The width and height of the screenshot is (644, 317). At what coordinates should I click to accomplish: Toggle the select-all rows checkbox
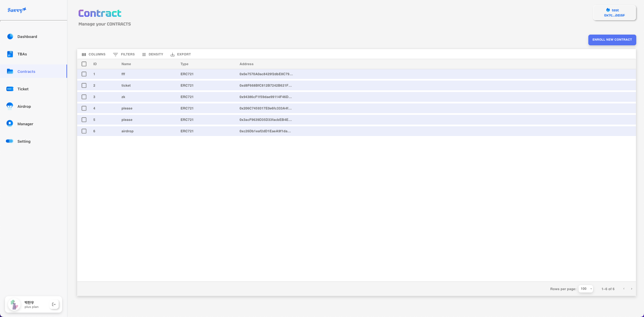click(84, 64)
